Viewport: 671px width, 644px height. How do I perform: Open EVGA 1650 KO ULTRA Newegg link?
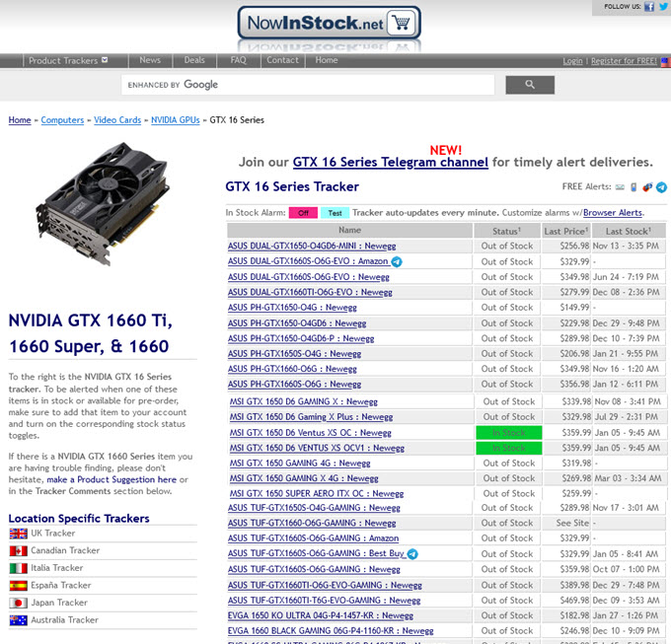tap(320, 616)
